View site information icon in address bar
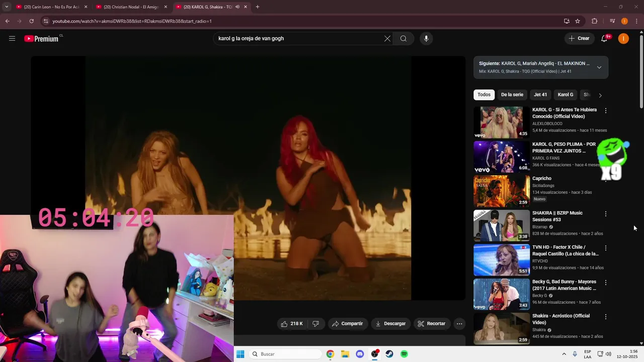Image resolution: width=644 pixels, height=362 pixels. pyautogui.click(x=46, y=21)
